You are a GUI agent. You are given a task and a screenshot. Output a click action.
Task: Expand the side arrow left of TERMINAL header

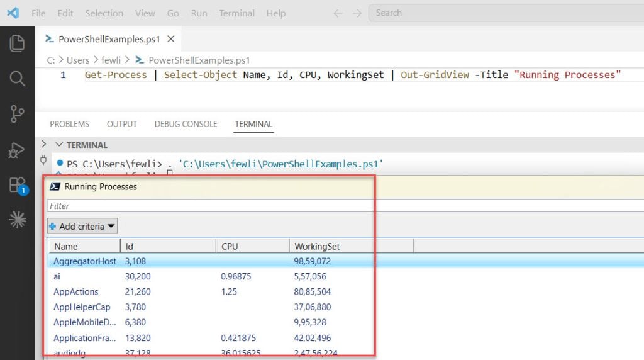(x=43, y=144)
